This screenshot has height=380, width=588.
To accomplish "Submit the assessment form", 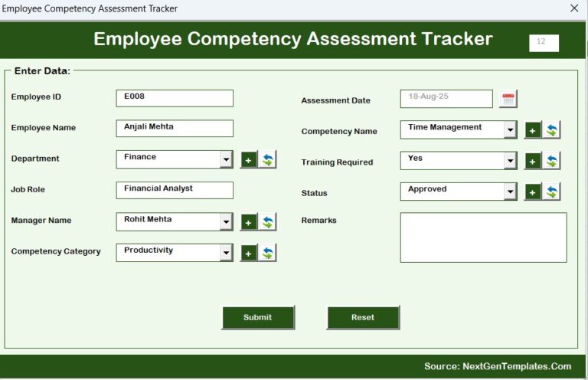I will pyautogui.click(x=258, y=317).
